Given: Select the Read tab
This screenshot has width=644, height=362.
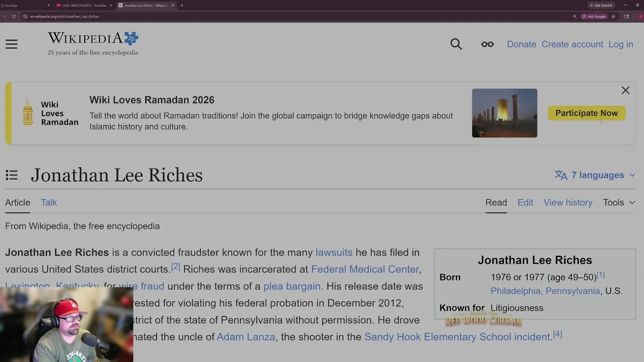Looking at the screenshot, I should [x=496, y=203].
